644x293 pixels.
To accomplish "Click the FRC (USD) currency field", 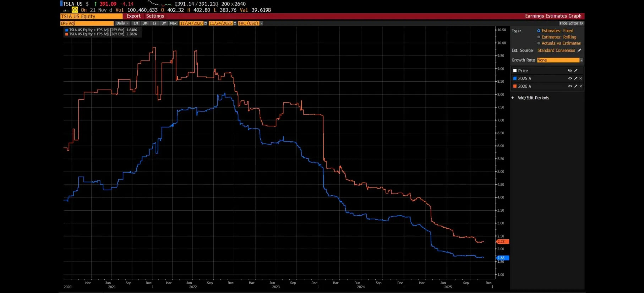I will coord(249,23).
